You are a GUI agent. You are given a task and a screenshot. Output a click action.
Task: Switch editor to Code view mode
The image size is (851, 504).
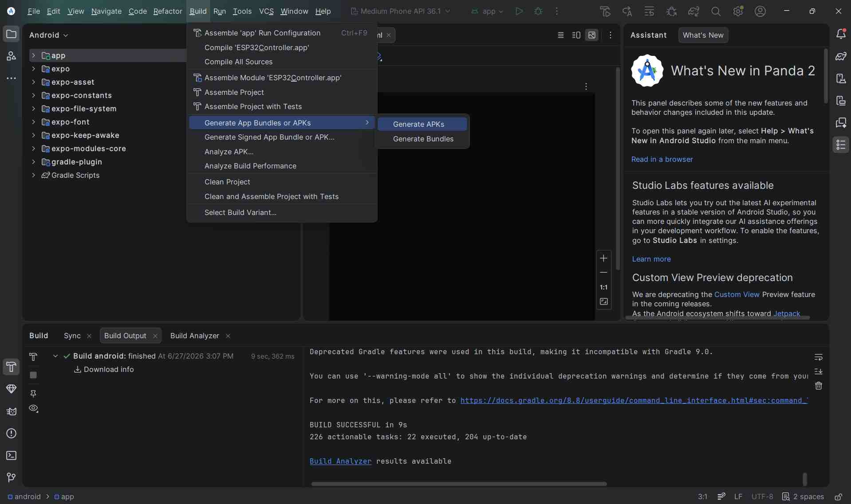pyautogui.click(x=561, y=35)
